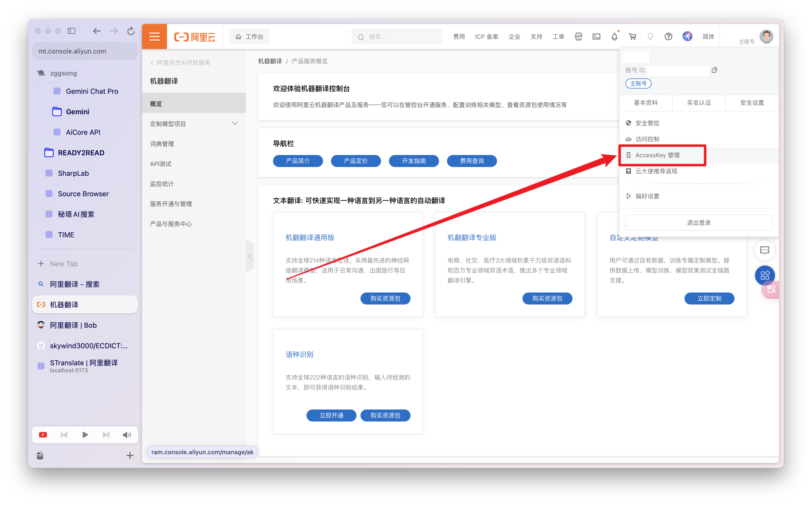Click the user avatar
This screenshot has height=505, width=812.
[x=766, y=36]
